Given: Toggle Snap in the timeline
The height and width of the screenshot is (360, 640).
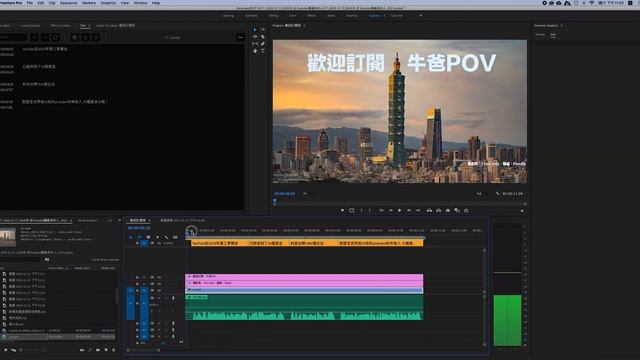Looking at the screenshot, I should [x=139, y=237].
